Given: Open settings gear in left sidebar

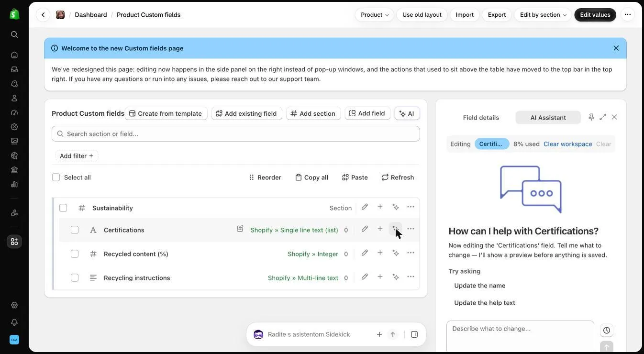Looking at the screenshot, I should tap(14, 305).
